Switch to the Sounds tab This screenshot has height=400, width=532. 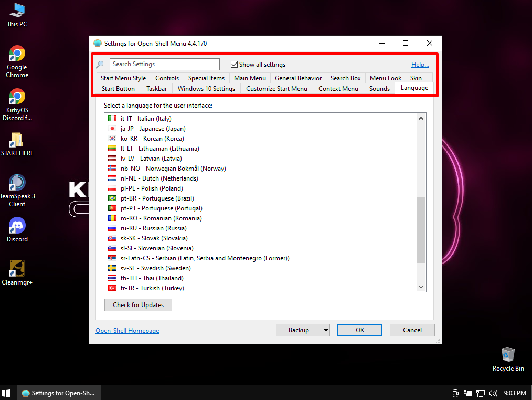tap(379, 89)
